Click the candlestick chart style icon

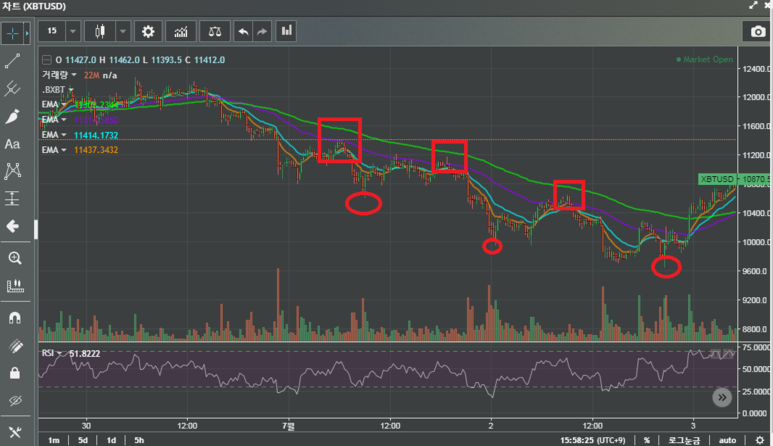[100, 31]
